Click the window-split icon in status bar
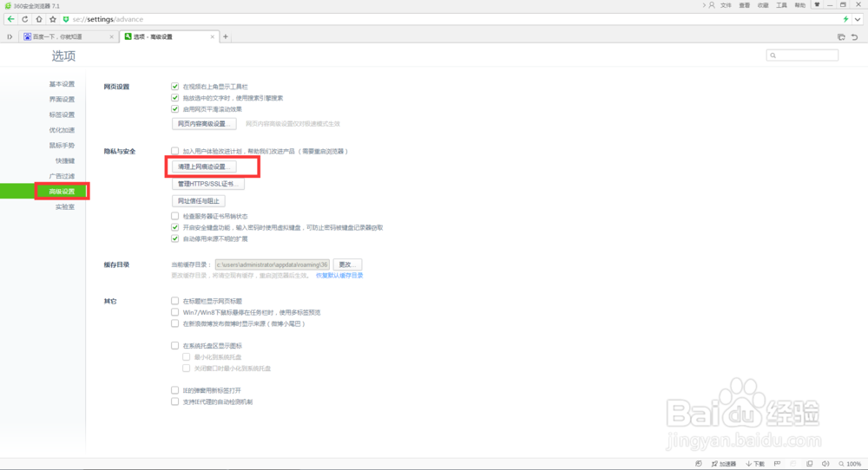Image resolution: width=868 pixels, height=470 pixels. point(809,464)
